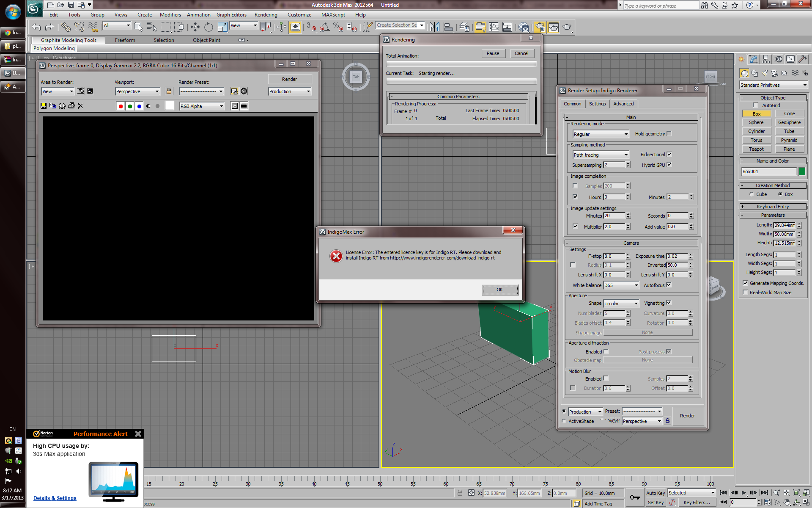This screenshot has height=508, width=812.
Task: Switch to the Common tab in Render Setup
Action: (572, 104)
